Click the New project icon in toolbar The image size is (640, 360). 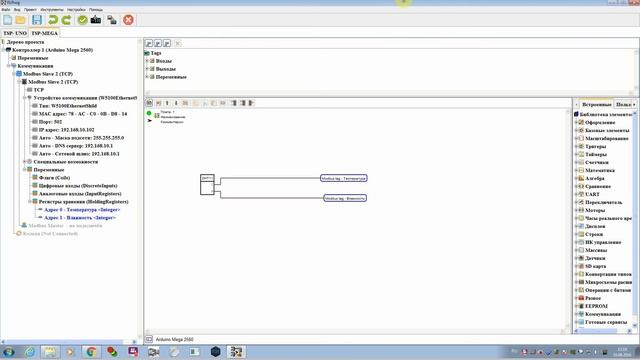click(7, 20)
